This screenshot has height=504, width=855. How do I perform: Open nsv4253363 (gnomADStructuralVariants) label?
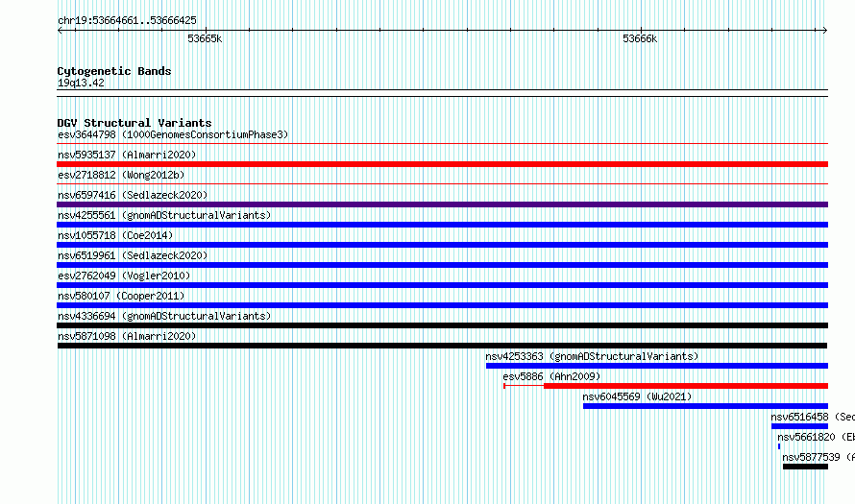point(592,356)
